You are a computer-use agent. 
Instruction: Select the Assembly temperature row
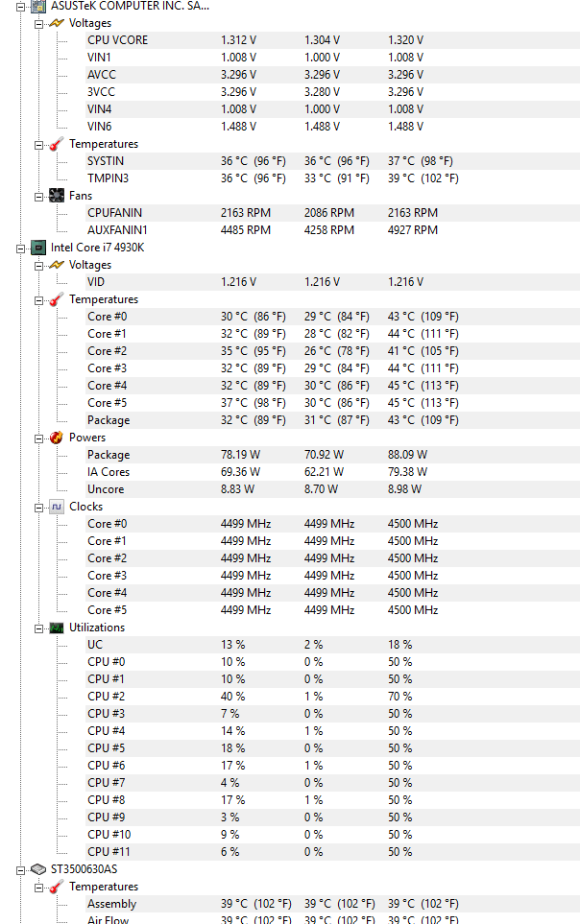(x=111, y=904)
